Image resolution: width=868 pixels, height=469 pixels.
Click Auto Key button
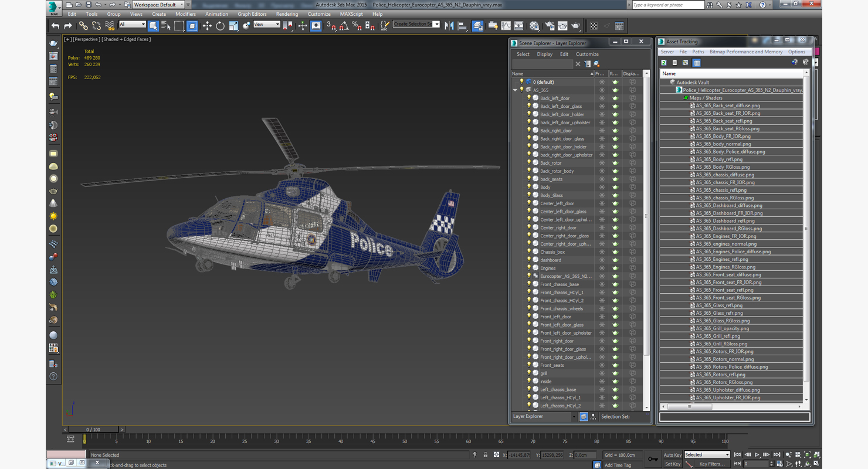[673, 455]
